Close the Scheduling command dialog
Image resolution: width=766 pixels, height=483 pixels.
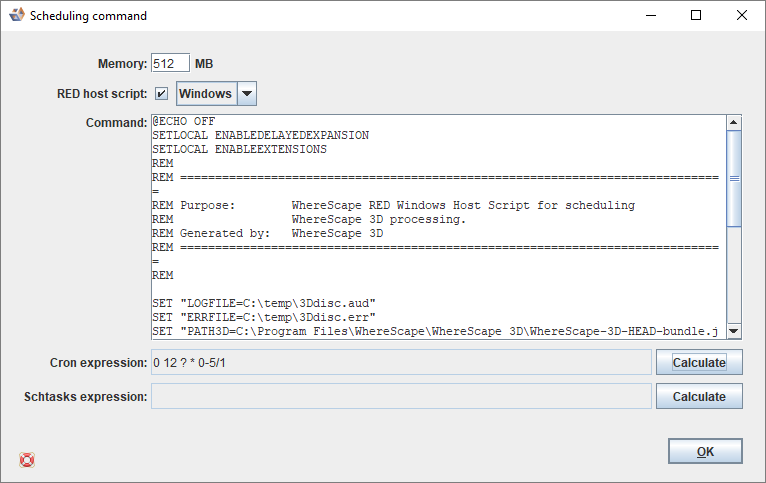741,16
